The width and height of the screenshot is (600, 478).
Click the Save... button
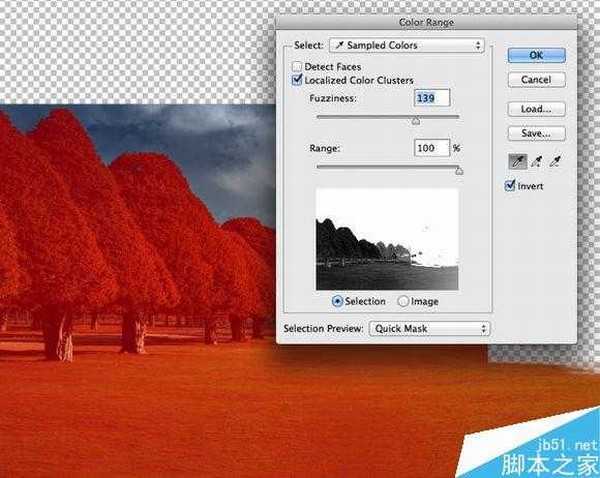click(x=536, y=133)
